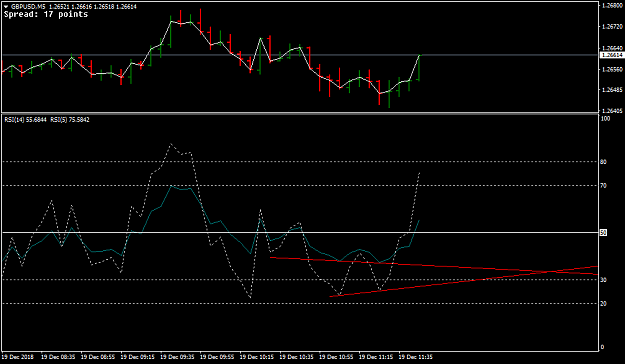This screenshot has width=625, height=364.
Task: Click the RSI(5) 75.5842 indicator label
Action: 70,120
